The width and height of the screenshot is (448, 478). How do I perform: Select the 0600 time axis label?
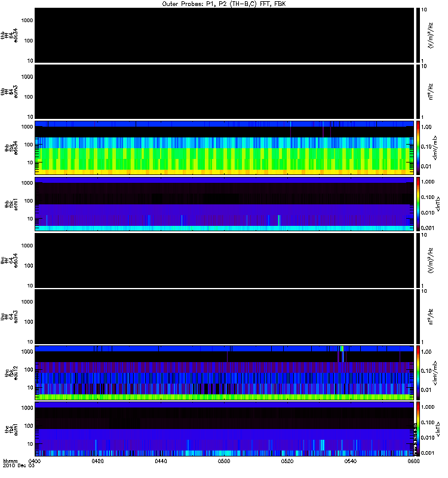(413, 461)
